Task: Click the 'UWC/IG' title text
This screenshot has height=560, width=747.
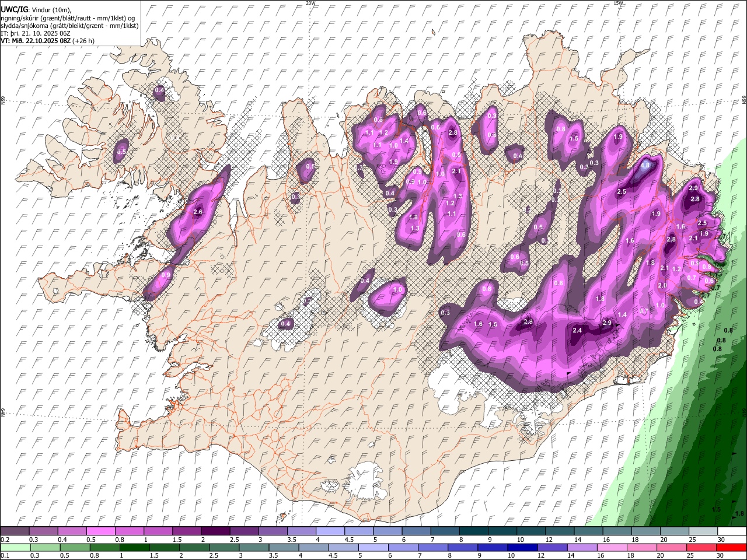Action: click(x=13, y=9)
